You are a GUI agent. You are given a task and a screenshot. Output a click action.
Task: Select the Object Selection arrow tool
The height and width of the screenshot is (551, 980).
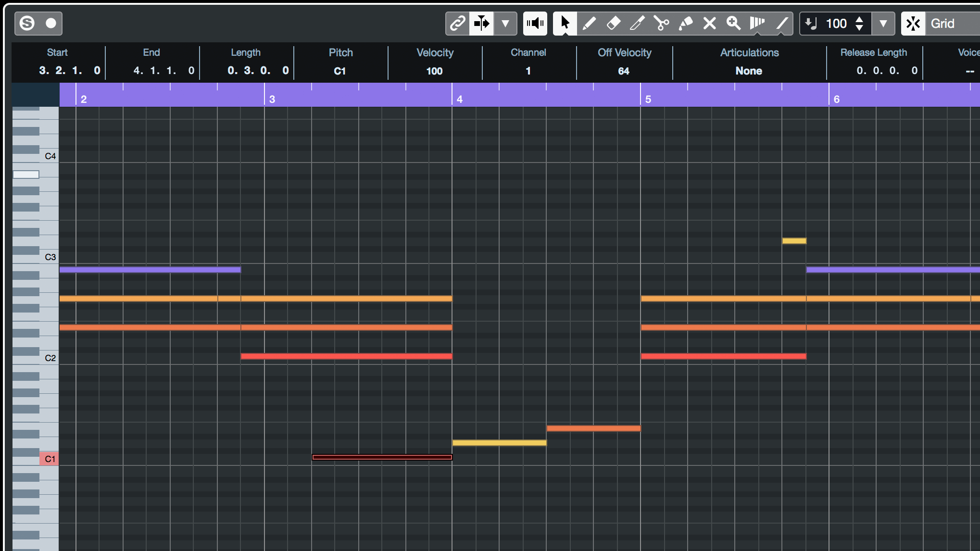(565, 23)
